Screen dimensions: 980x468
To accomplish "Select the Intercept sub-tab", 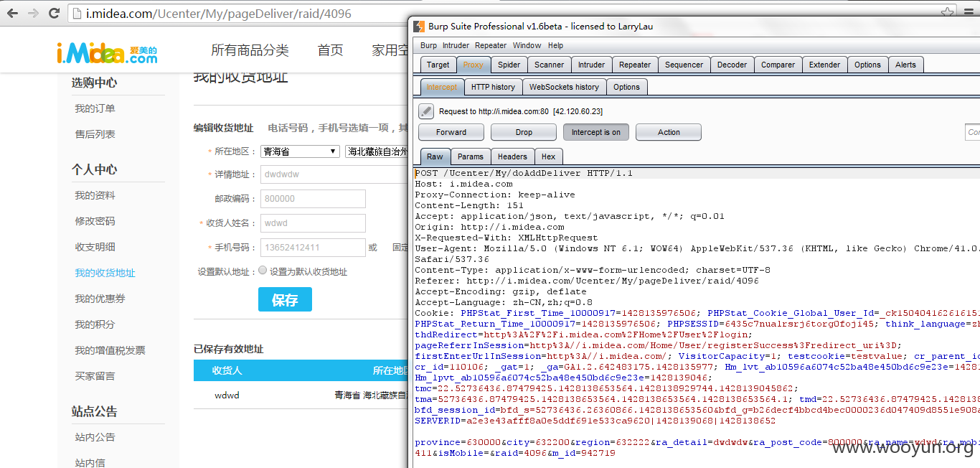I will tap(441, 87).
